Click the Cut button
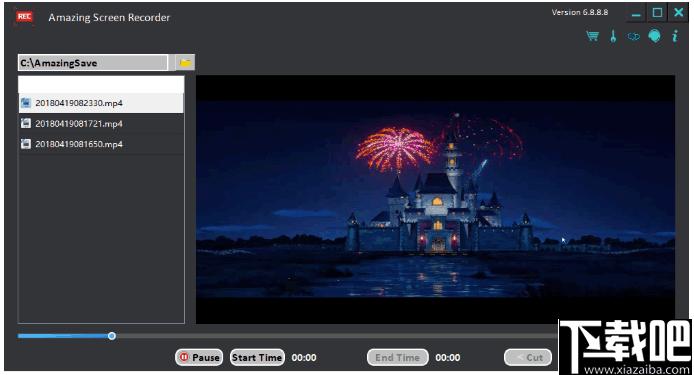This screenshot has width=694, height=375. [x=528, y=357]
